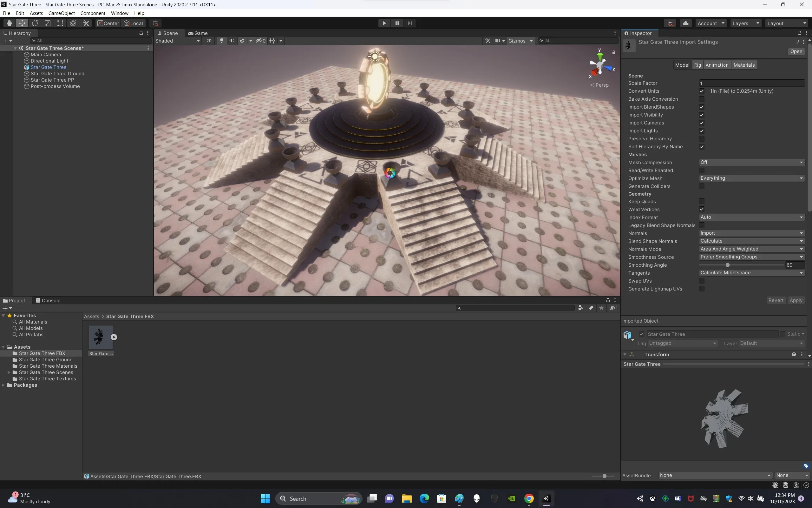Search by label in Project panel
The image size is (812, 508).
click(591, 308)
